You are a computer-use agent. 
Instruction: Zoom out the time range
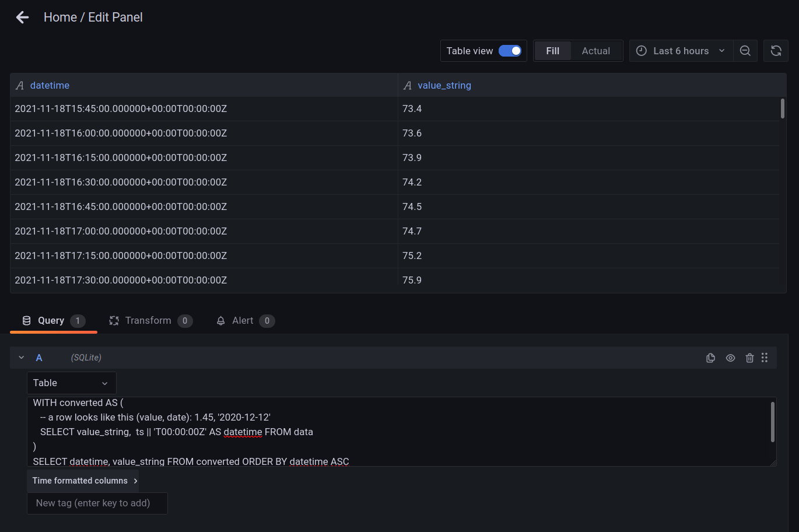(x=745, y=51)
